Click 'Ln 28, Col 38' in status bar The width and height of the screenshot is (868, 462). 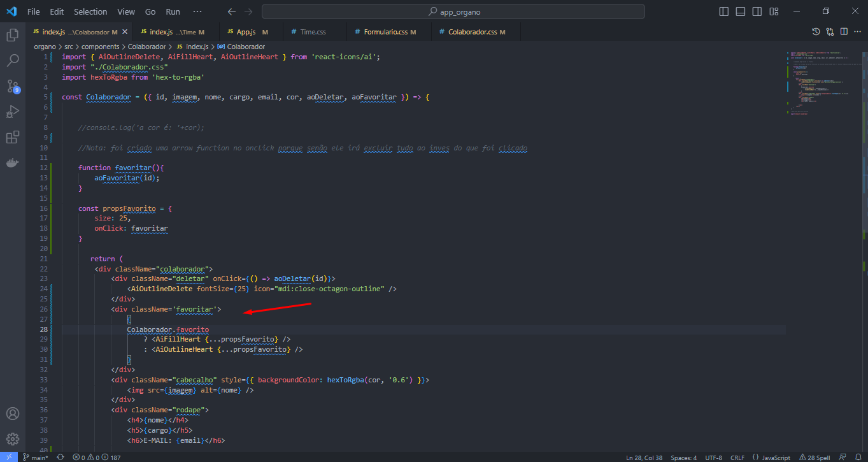click(x=644, y=458)
